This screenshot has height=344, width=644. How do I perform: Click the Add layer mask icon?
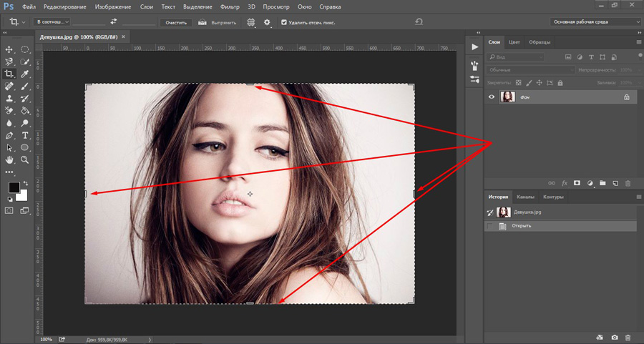coord(576,183)
